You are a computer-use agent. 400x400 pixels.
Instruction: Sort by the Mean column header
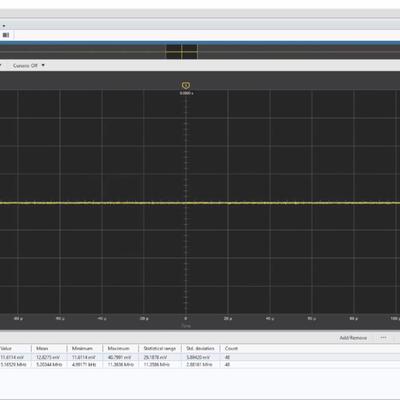click(42, 348)
